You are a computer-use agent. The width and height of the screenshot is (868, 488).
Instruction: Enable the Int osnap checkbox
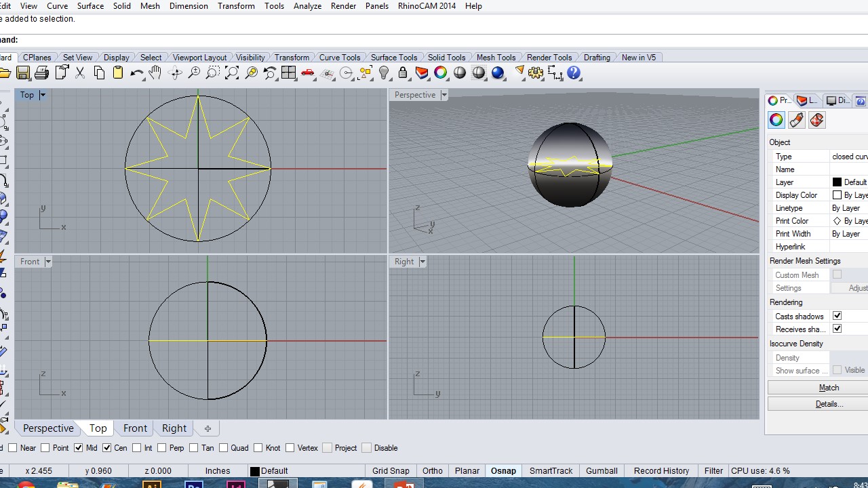[137, 448]
